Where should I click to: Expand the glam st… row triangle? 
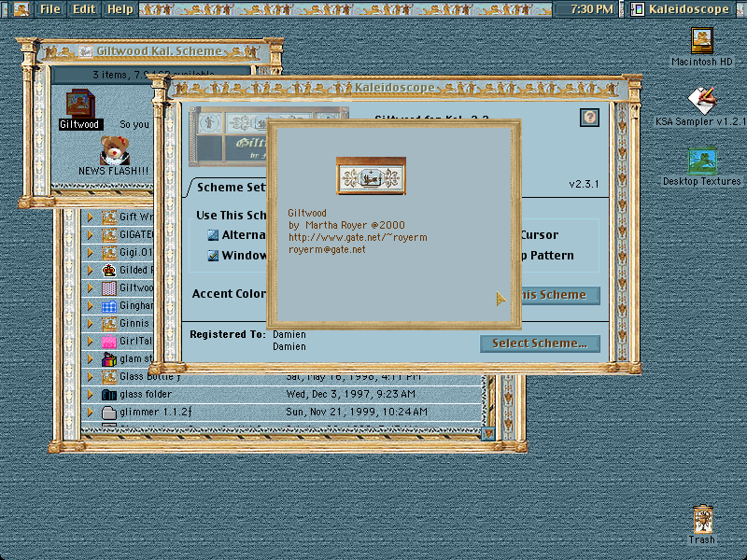pos(90,359)
